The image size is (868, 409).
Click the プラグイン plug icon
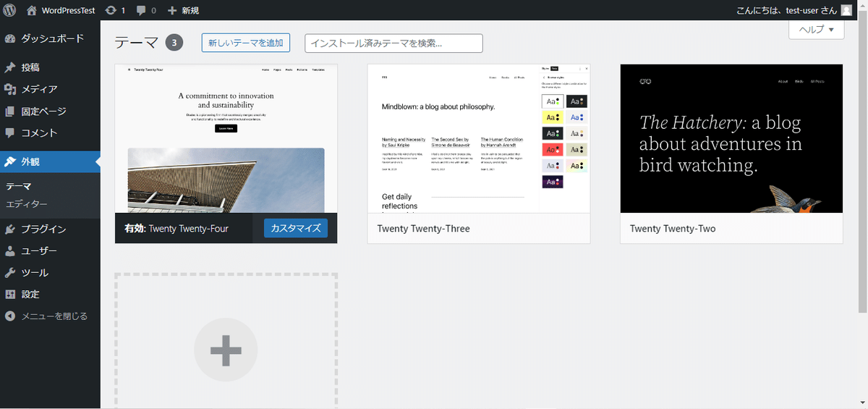(x=10, y=229)
